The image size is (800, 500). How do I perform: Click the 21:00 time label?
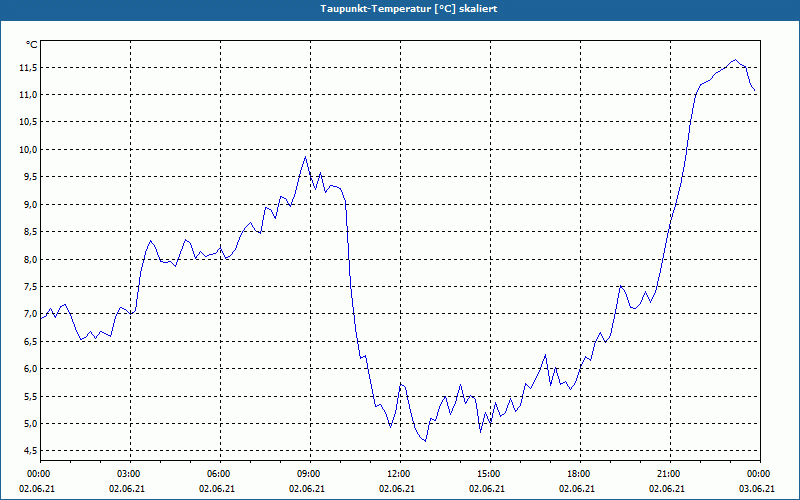668,474
